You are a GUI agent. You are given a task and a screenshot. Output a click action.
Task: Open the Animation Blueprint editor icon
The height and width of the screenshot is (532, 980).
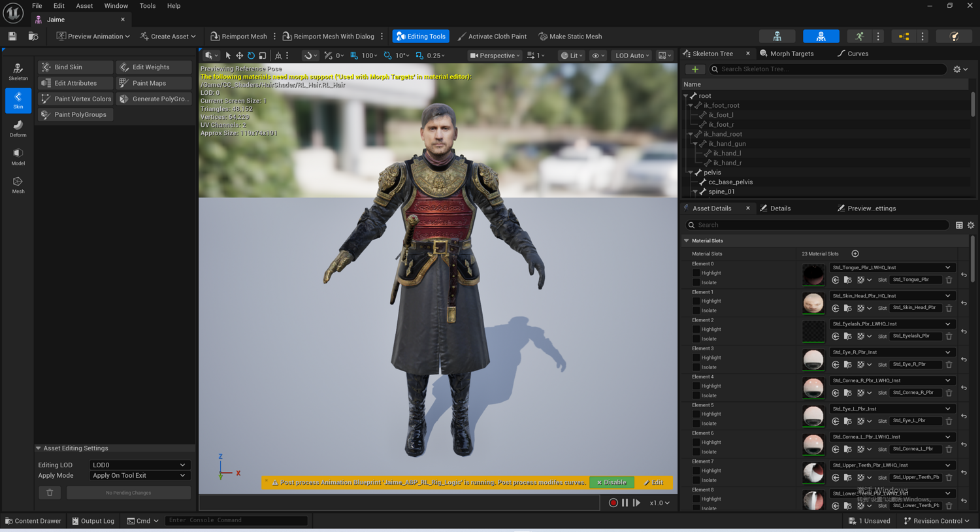904,37
